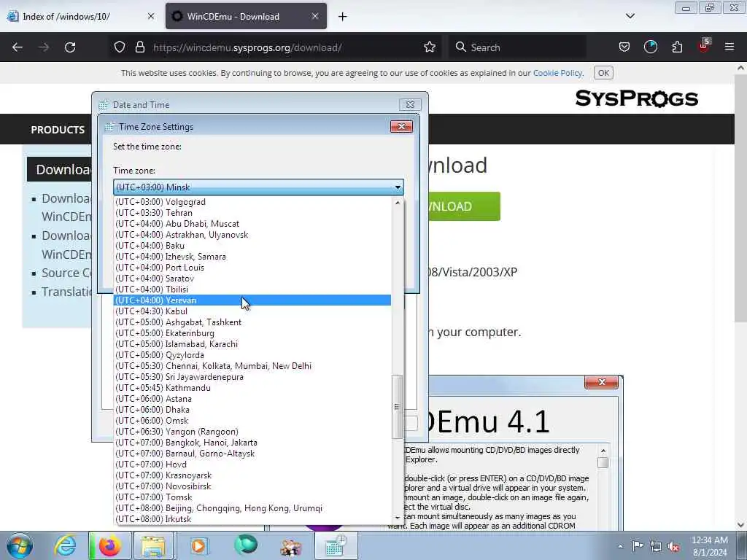List all tabs chevron
Image resolution: width=747 pixels, height=560 pixels.
tap(630, 16)
